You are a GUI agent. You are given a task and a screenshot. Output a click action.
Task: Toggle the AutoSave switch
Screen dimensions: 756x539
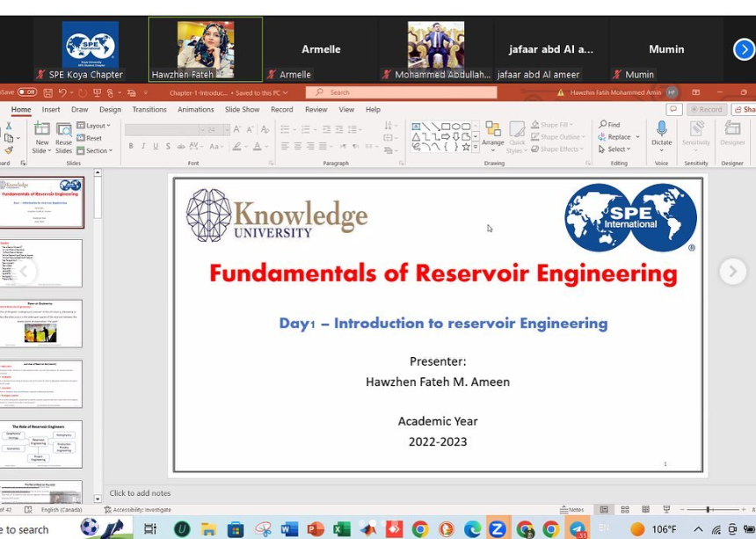[27, 91]
